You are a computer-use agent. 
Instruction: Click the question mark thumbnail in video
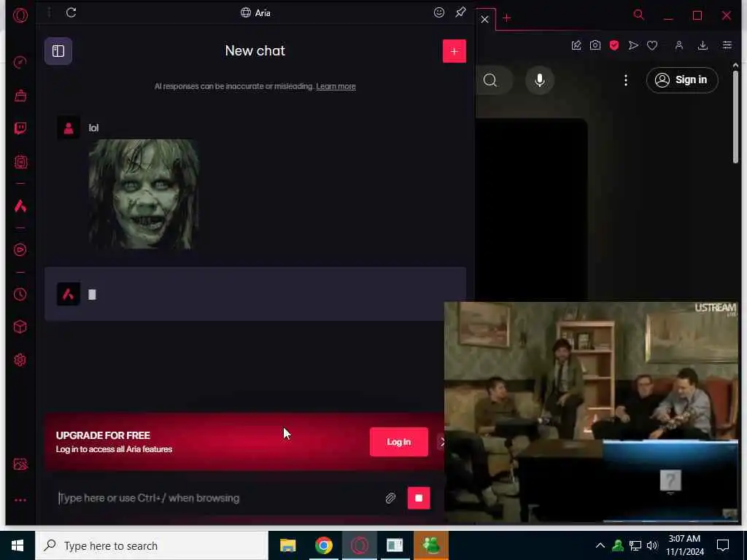(670, 481)
